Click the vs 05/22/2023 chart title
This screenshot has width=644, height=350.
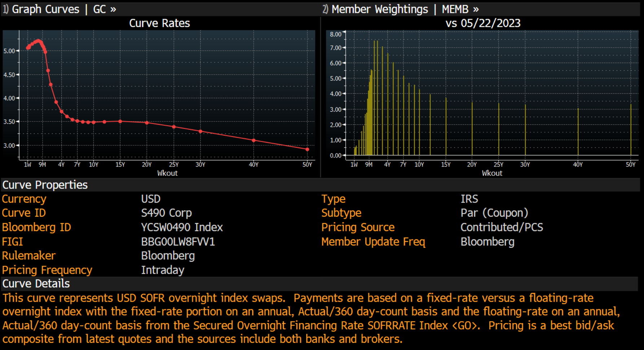483,23
